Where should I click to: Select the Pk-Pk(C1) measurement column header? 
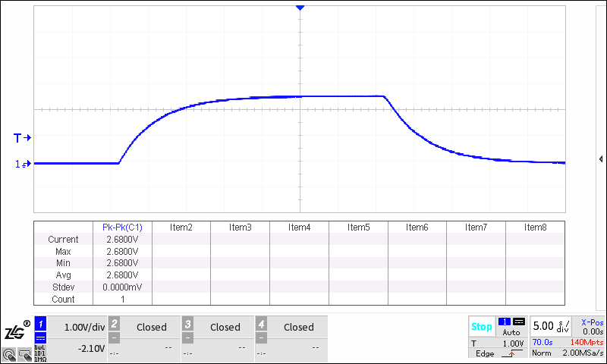point(122,227)
